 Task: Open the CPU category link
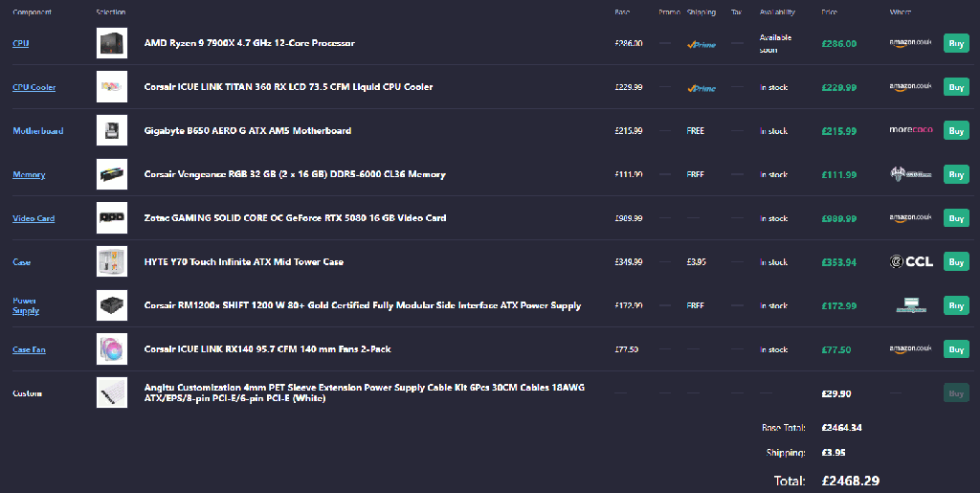point(21,43)
